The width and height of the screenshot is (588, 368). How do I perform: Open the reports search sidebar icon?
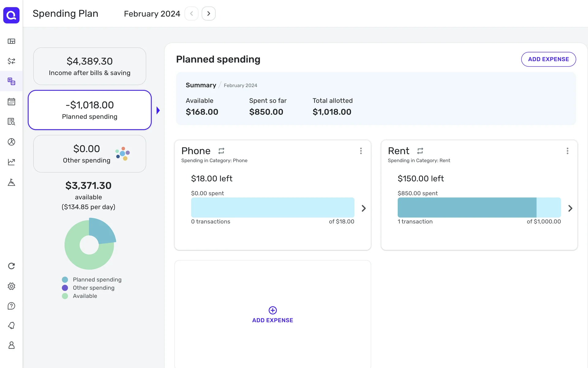pyautogui.click(x=11, y=122)
